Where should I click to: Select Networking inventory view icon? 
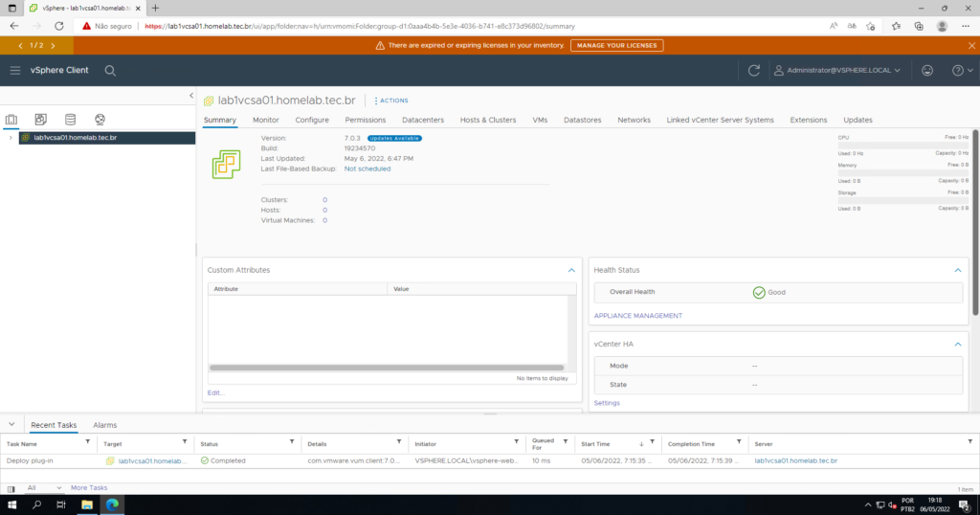pos(100,120)
